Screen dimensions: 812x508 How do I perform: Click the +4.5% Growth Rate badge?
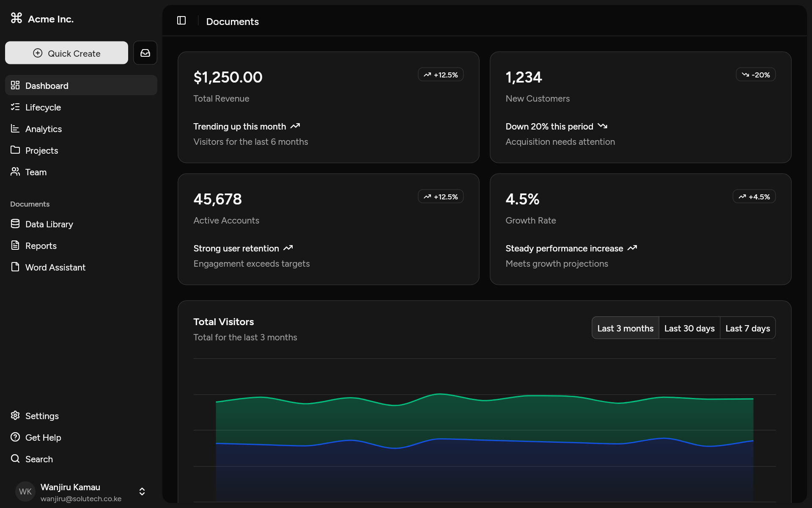(754, 196)
